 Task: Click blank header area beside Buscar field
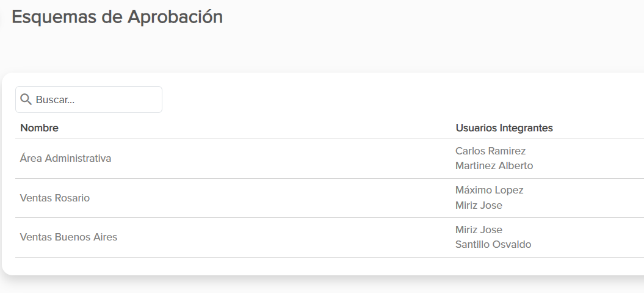(402, 99)
